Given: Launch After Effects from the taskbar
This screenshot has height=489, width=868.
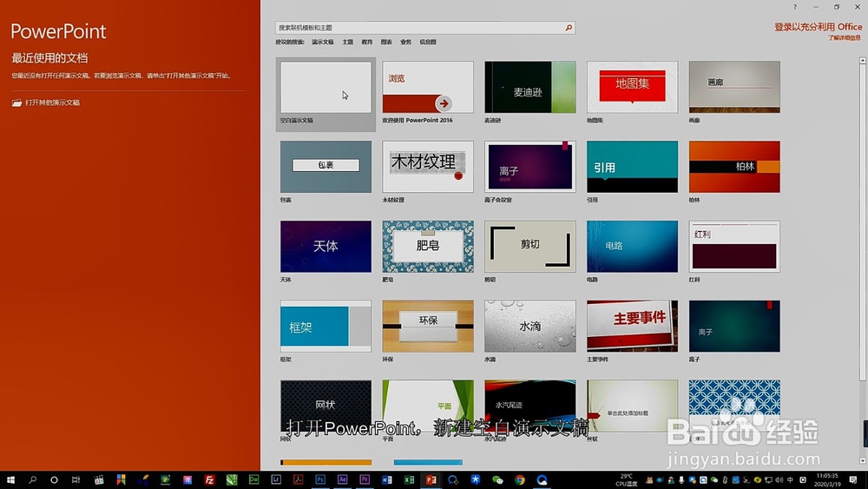Looking at the screenshot, I should point(342,480).
